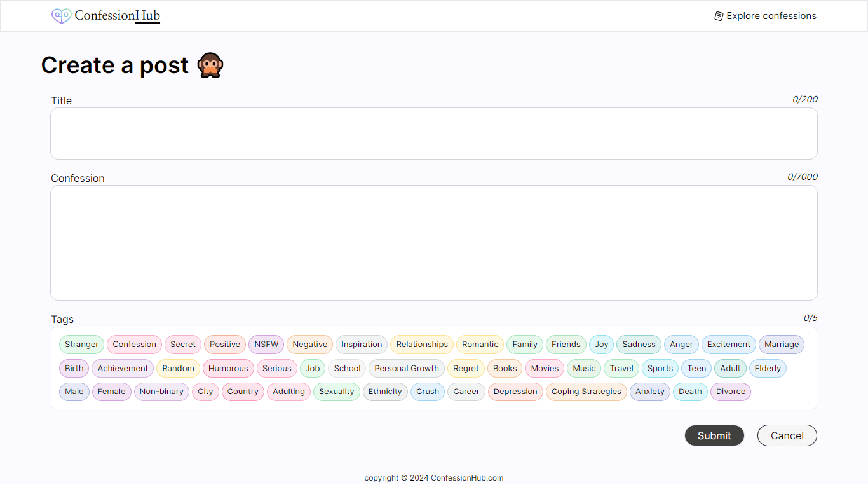Viewport: 868px width, 485px height.
Task: Toggle the NSFW tag
Action: coord(266,344)
